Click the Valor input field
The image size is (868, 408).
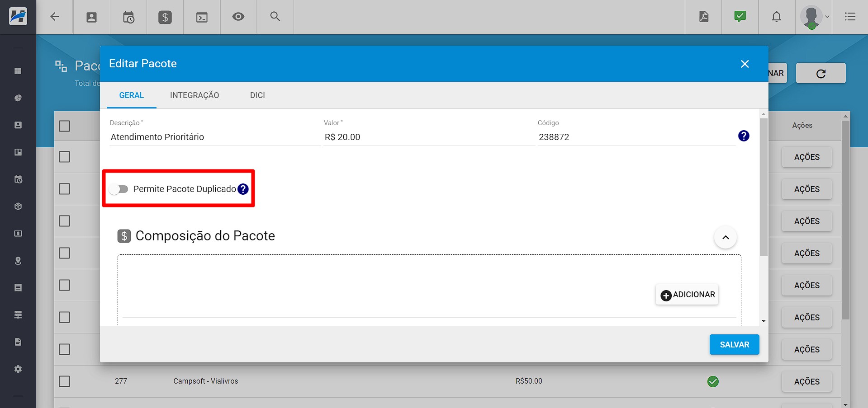(429, 137)
